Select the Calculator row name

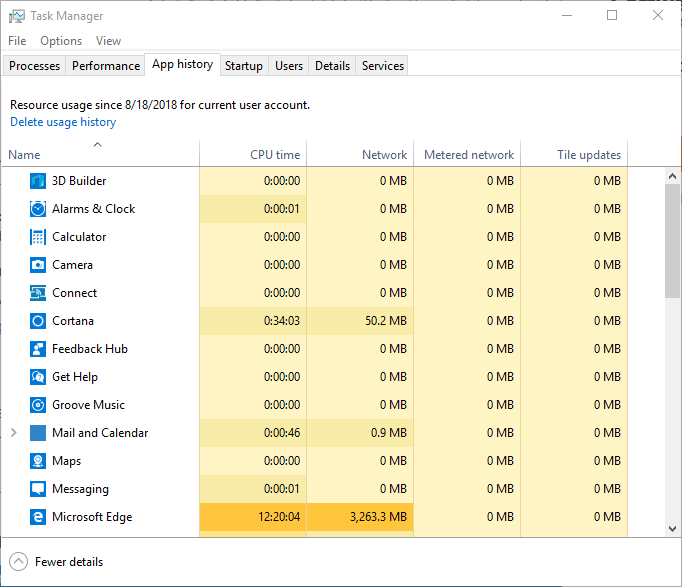point(79,237)
